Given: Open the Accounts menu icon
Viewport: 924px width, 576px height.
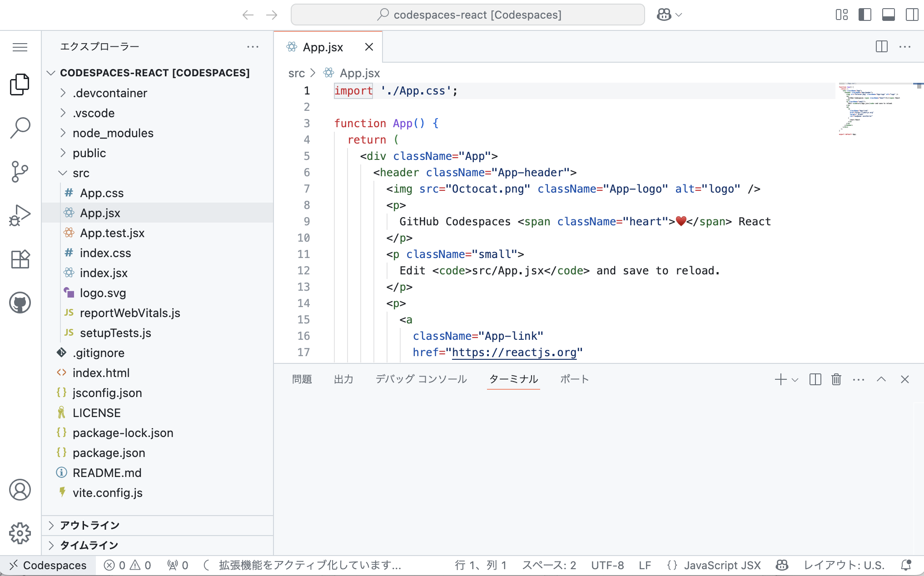Looking at the screenshot, I should coord(20,490).
